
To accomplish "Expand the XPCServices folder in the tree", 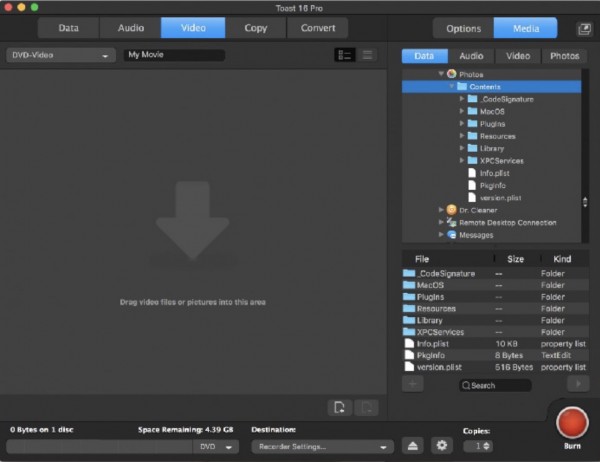I will (x=462, y=160).
